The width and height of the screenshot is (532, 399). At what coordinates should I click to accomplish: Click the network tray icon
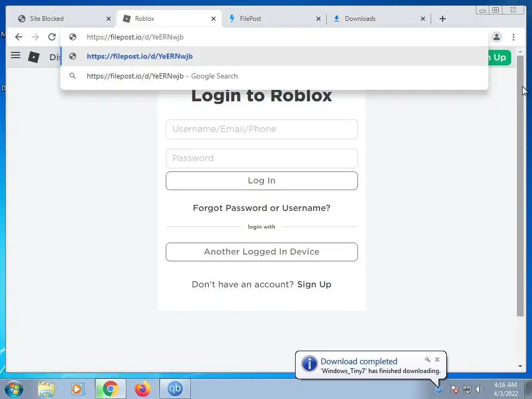tap(467, 389)
